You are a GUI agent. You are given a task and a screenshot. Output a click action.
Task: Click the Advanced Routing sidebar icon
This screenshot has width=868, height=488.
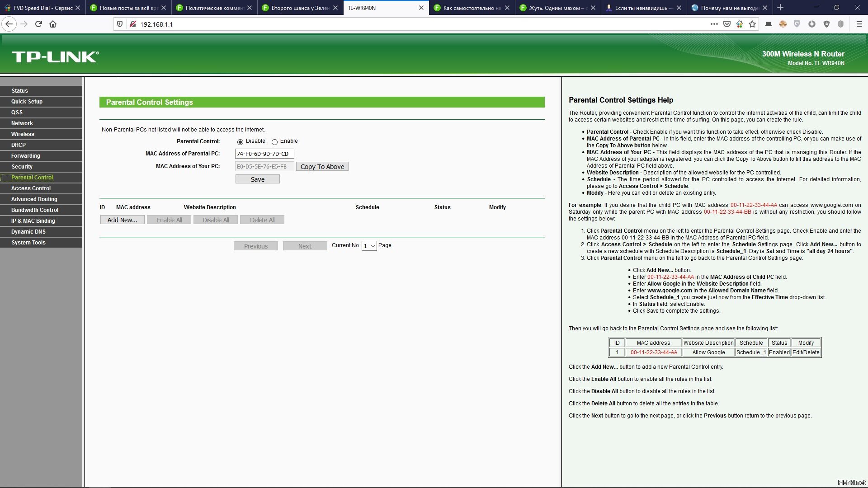(34, 199)
